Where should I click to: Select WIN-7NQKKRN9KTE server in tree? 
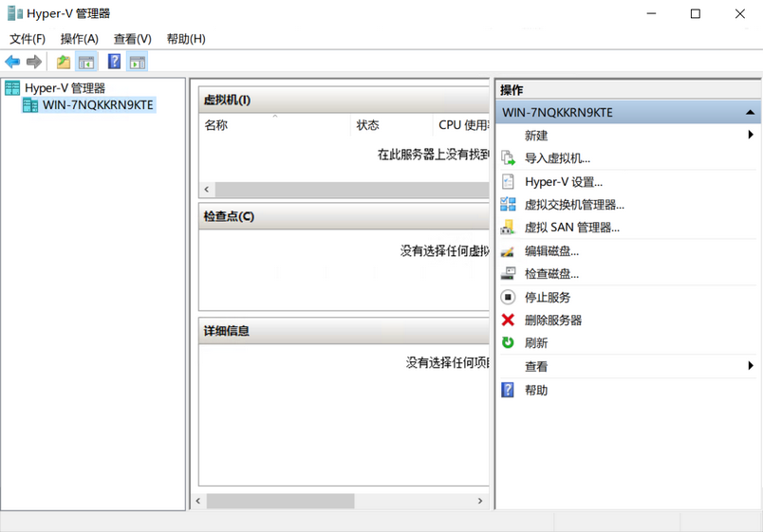(98, 105)
